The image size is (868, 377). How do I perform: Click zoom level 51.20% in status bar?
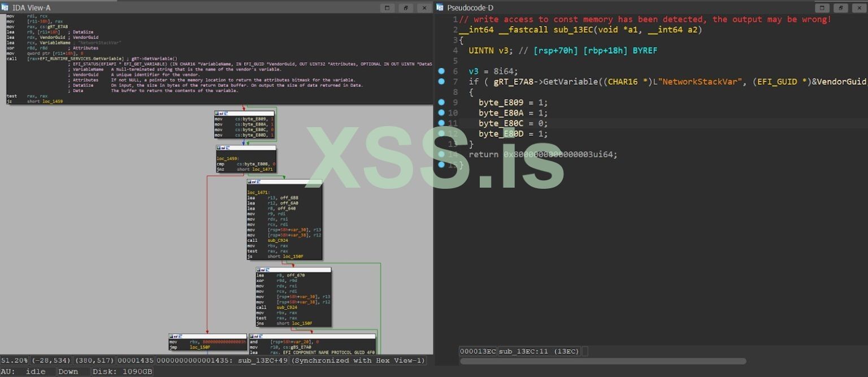[x=14, y=360]
